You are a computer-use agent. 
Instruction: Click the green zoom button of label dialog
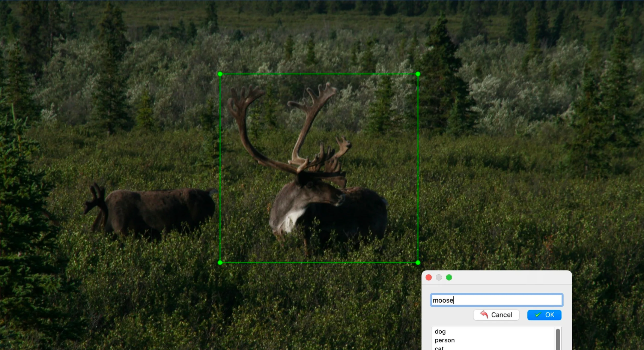449,278
